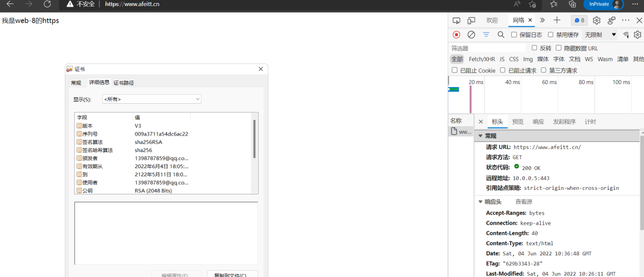The height and width of the screenshot is (277, 644).
Task: Stop recording the network log
Action: 456,35
